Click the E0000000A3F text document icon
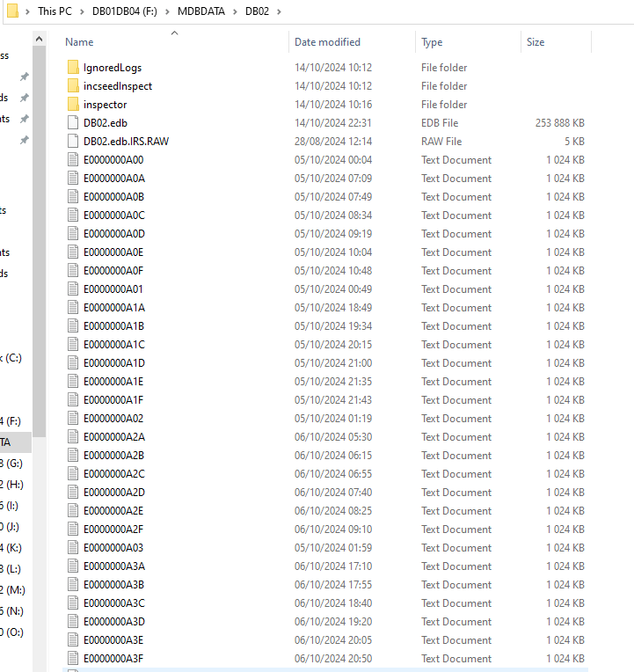This screenshot has height=672, width=634. click(73, 659)
